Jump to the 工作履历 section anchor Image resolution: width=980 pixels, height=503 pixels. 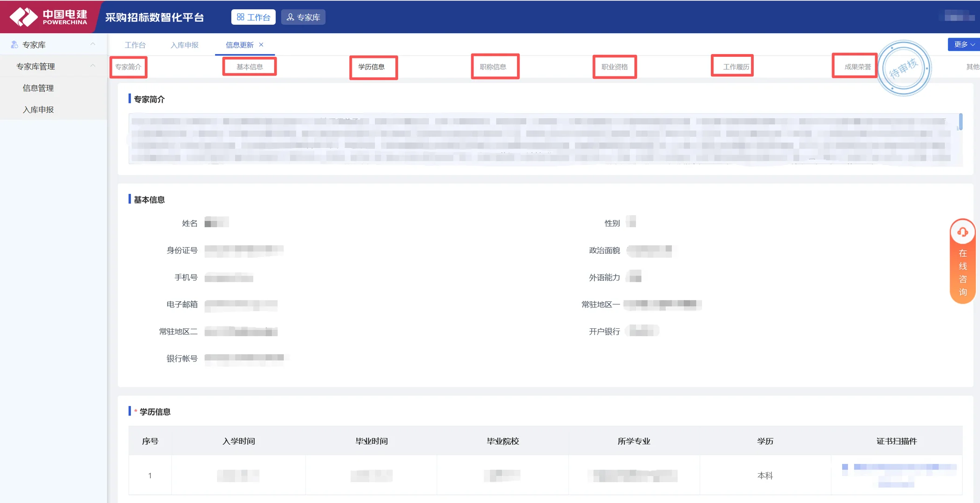(x=736, y=67)
